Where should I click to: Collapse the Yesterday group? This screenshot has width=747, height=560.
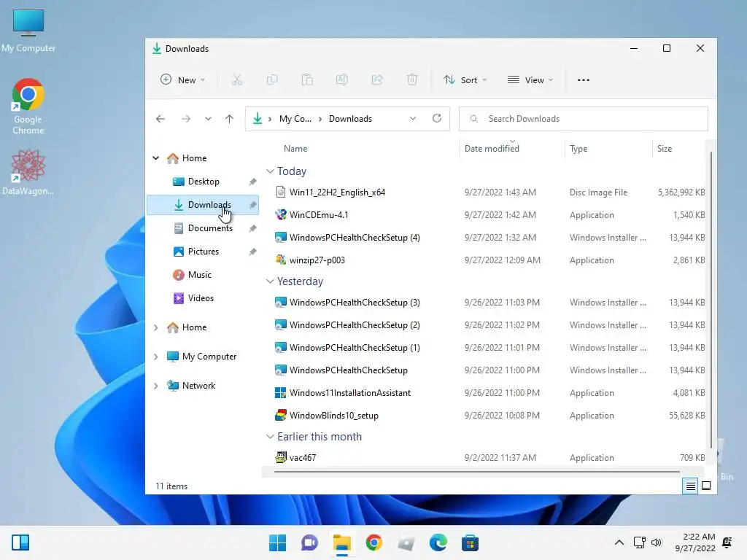pyautogui.click(x=270, y=281)
